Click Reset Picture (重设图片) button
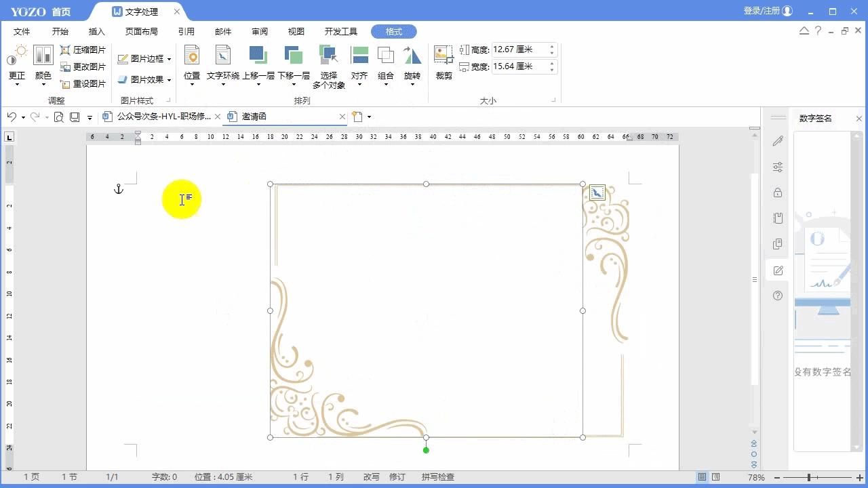The image size is (868, 488). click(83, 84)
